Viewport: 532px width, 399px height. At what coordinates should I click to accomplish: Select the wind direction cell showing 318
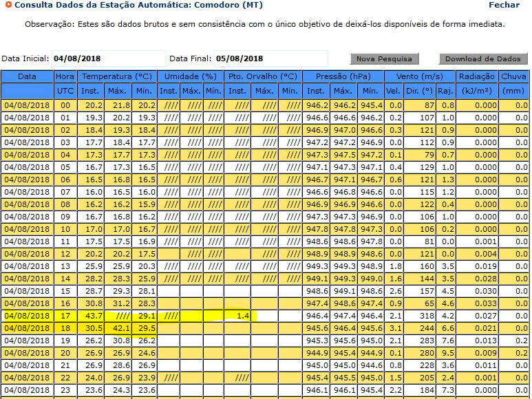tap(421, 316)
